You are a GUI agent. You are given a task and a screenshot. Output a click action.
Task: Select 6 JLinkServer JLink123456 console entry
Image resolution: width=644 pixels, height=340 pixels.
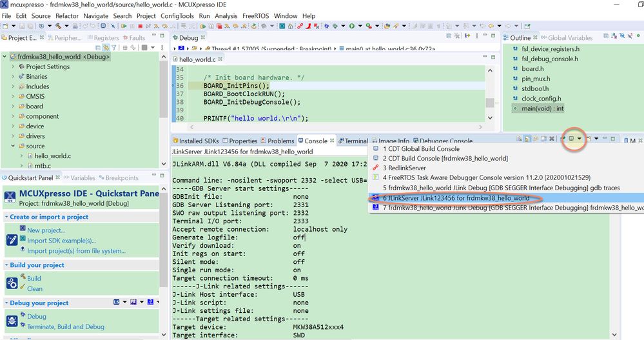coord(456,198)
